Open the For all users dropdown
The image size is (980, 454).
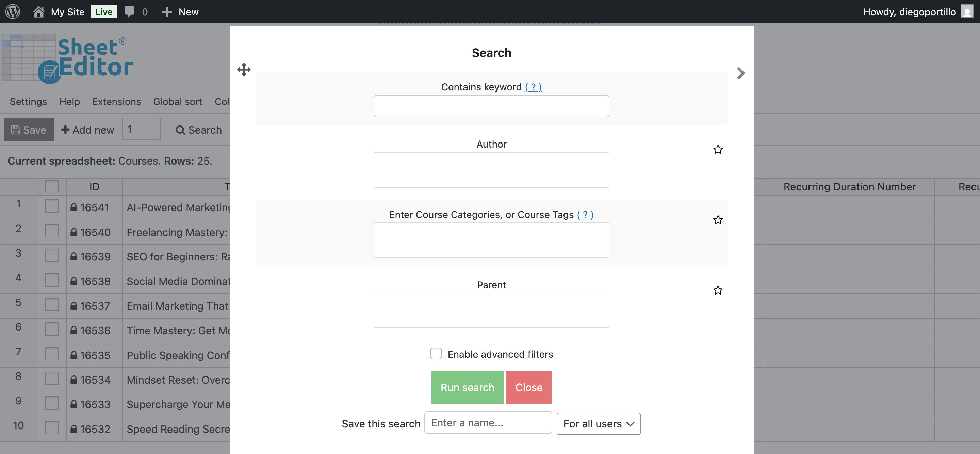598,424
